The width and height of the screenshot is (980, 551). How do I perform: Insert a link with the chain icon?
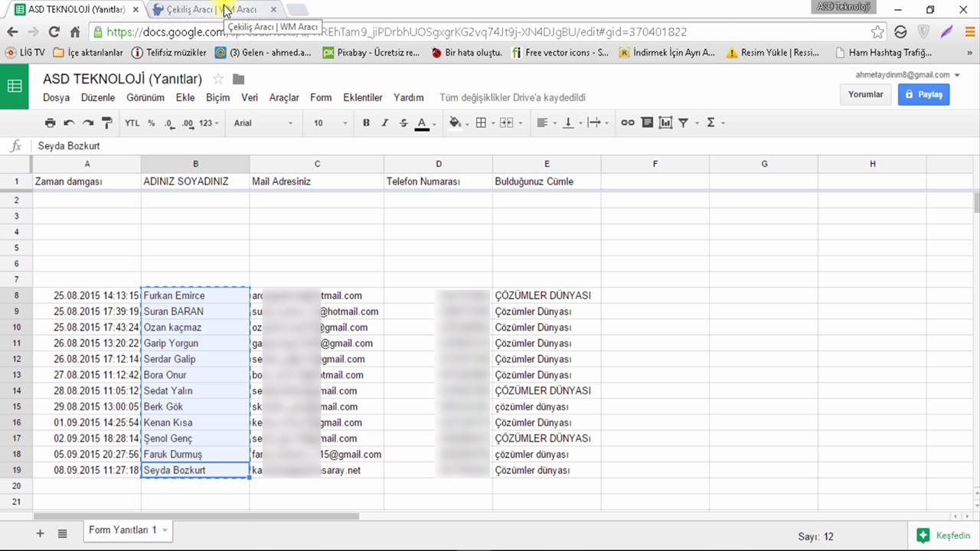[x=628, y=122]
